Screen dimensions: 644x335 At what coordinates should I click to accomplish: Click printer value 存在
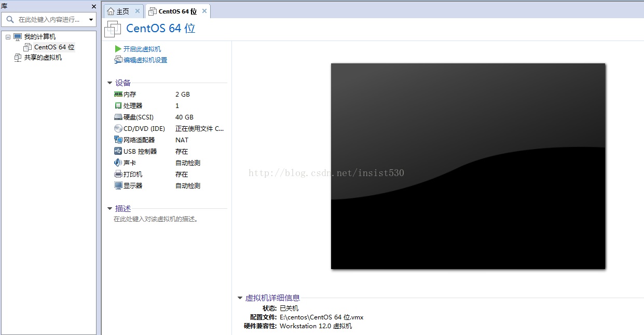(182, 174)
